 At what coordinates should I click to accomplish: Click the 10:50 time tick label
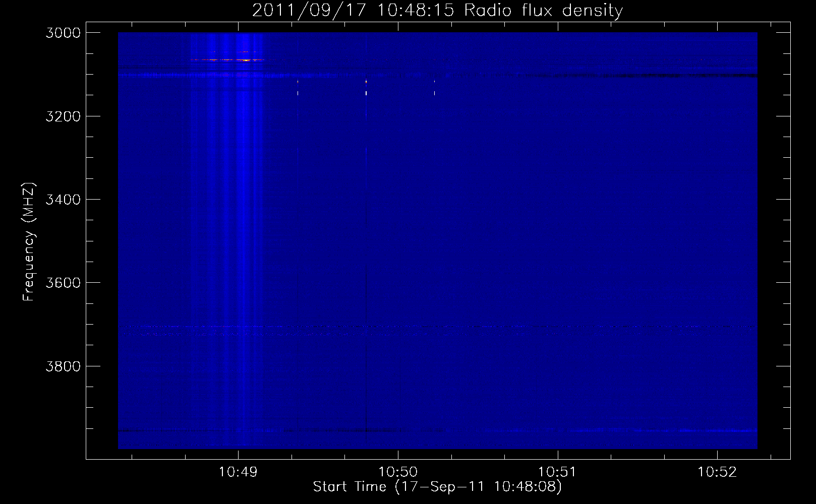pyautogui.click(x=398, y=472)
